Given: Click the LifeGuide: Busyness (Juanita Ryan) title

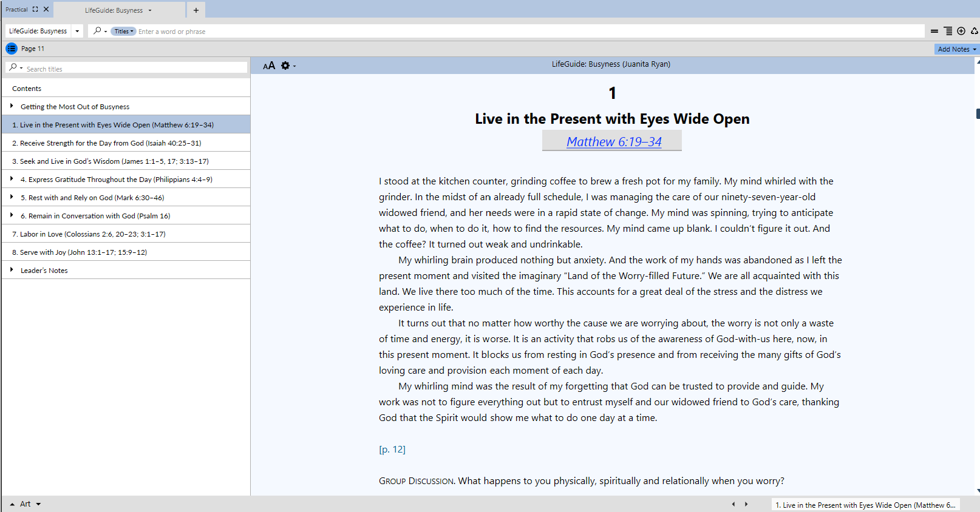Looking at the screenshot, I should [x=611, y=64].
